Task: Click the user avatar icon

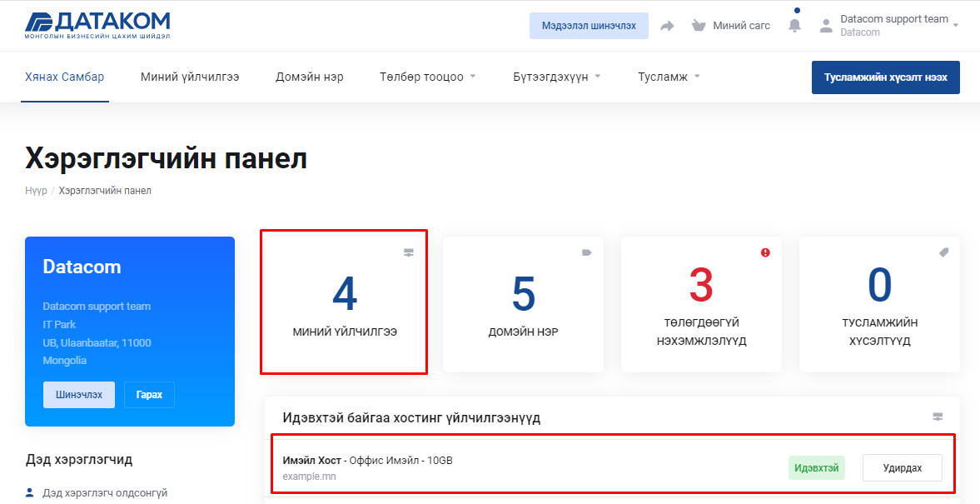Action: 826,26
